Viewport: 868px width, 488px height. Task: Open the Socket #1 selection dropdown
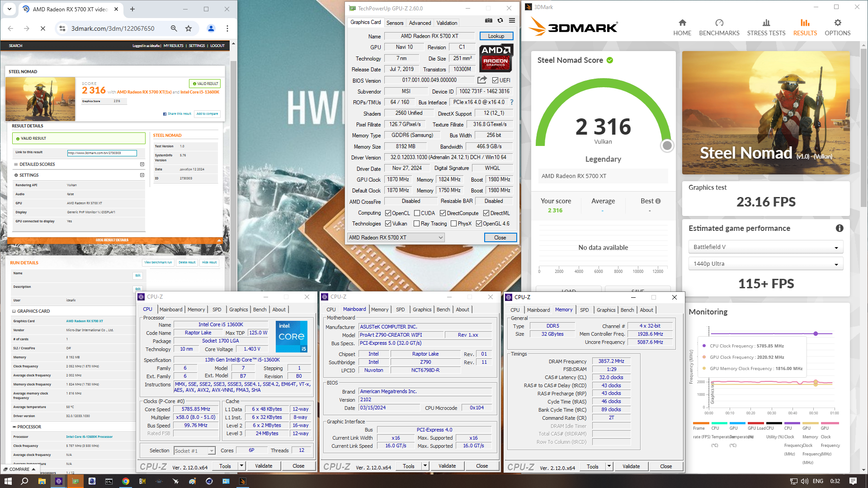pos(195,451)
